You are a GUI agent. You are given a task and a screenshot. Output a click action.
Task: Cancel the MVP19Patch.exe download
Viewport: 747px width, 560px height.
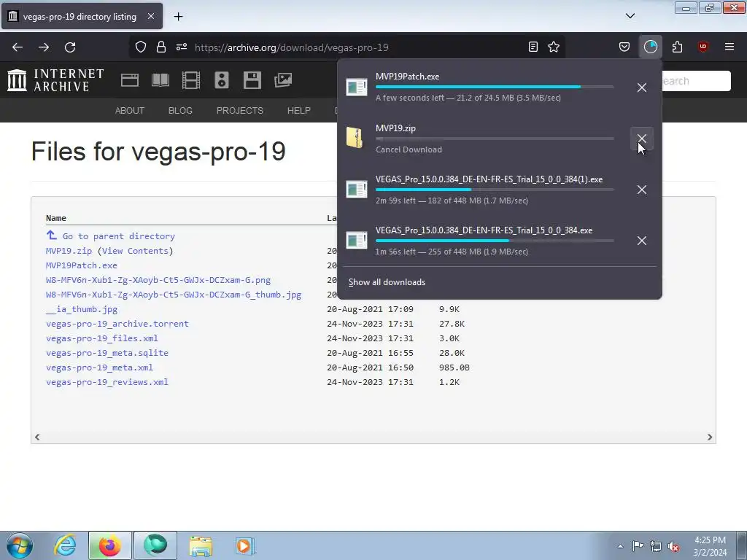(x=642, y=87)
